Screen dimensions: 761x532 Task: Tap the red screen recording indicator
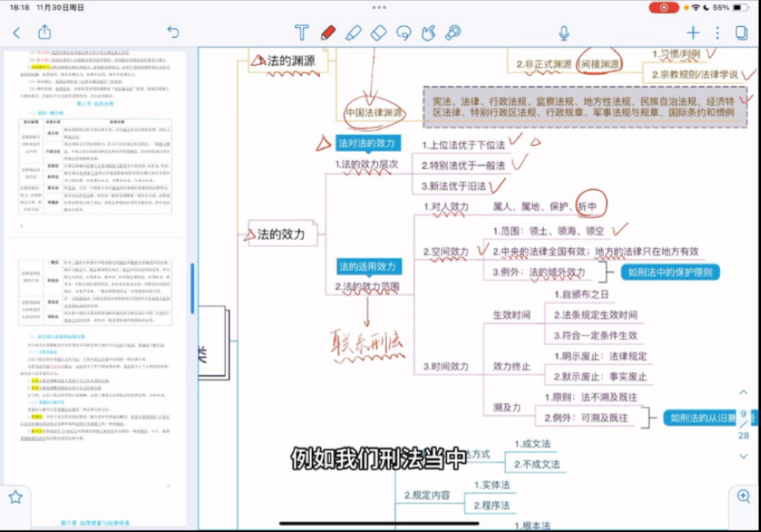pos(664,8)
